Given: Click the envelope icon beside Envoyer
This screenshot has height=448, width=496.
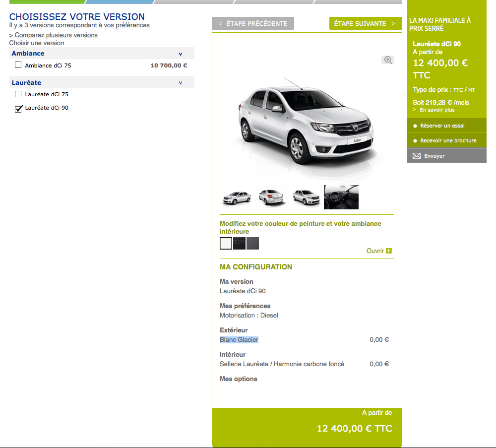Looking at the screenshot, I should (417, 156).
